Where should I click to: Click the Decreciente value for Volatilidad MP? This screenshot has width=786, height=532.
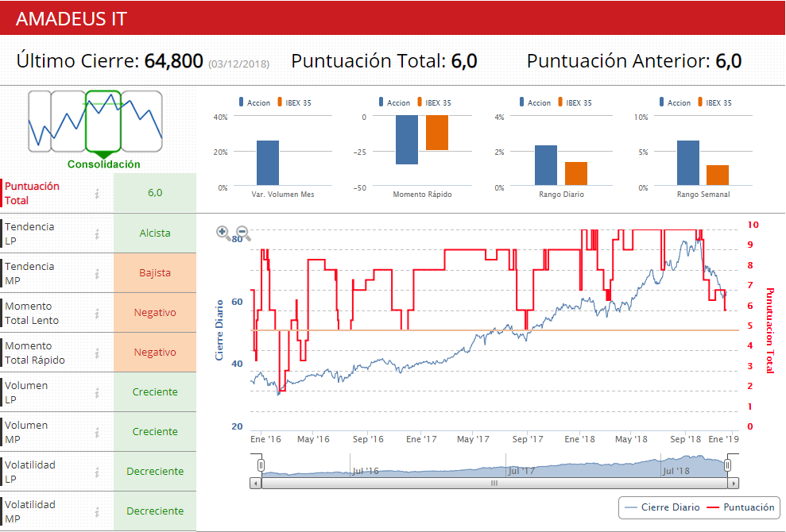point(155,511)
